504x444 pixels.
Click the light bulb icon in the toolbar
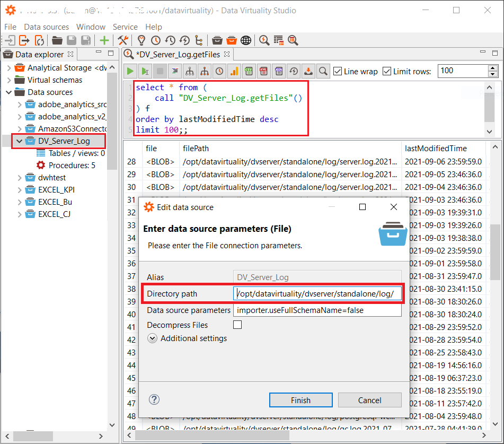tap(141, 40)
